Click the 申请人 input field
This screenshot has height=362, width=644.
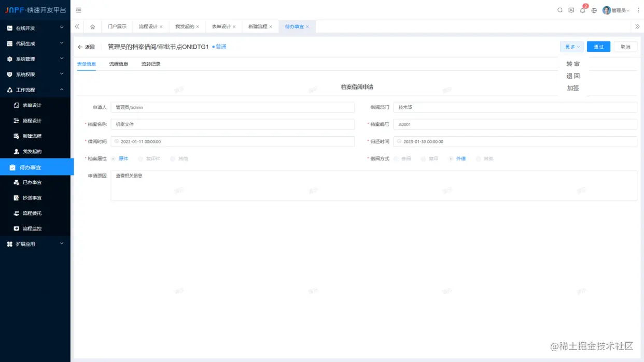click(233, 107)
